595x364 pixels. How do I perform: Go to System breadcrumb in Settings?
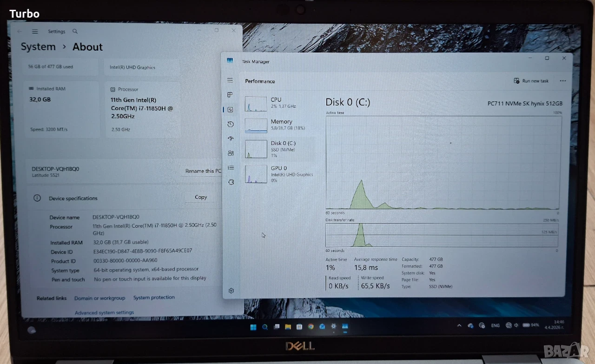click(x=38, y=47)
